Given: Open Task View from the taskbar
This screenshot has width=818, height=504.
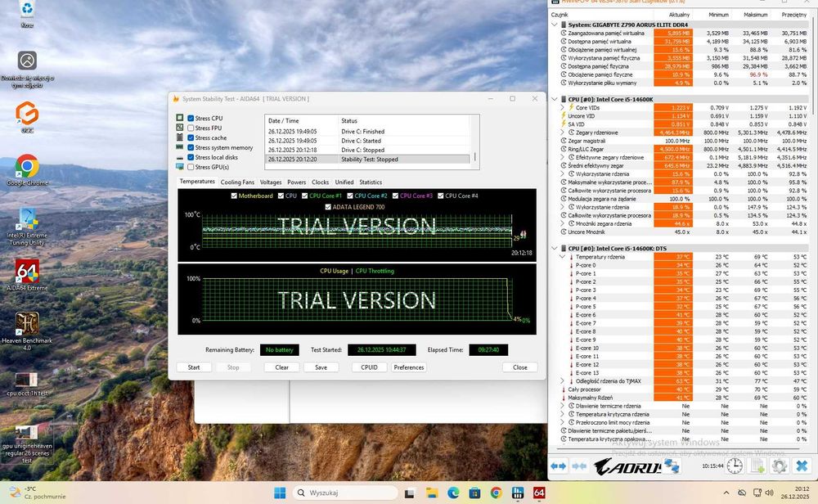Looking at the screenshot, I should point(410,493).
